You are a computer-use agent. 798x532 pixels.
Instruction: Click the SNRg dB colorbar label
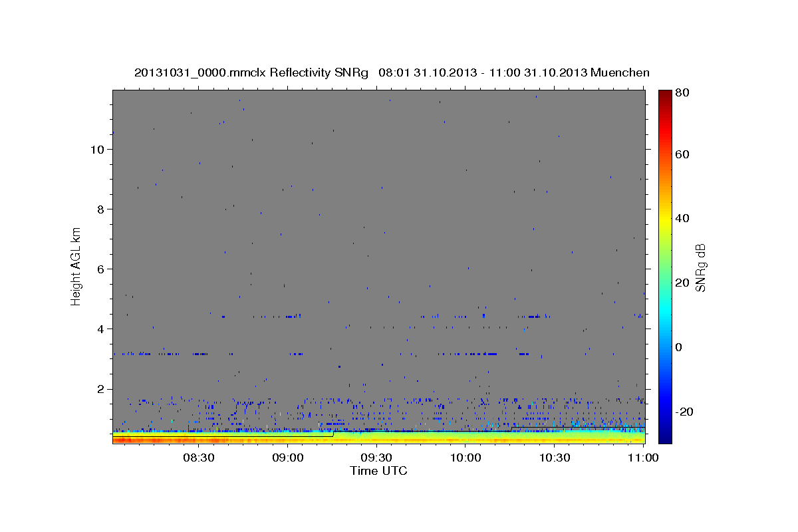pyautogui.click(x=700, y=267)
